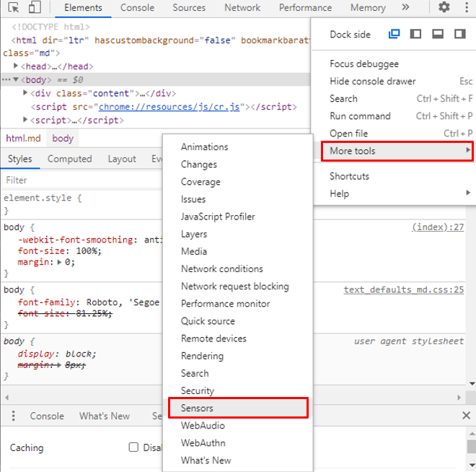Screen dimensions: 476x472
Task: Open the Network tab
Action: pos(242,8)
